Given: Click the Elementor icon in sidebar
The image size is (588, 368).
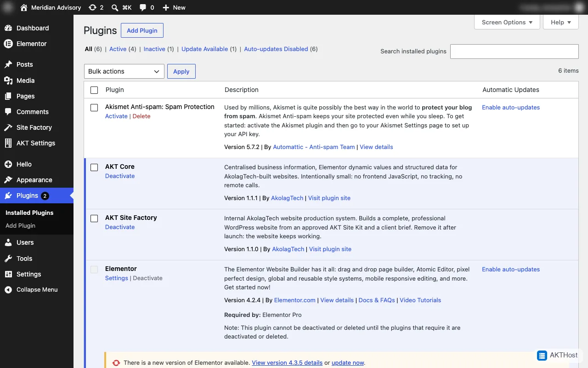Looking at the screenshot, I should (x=8, y=44).
